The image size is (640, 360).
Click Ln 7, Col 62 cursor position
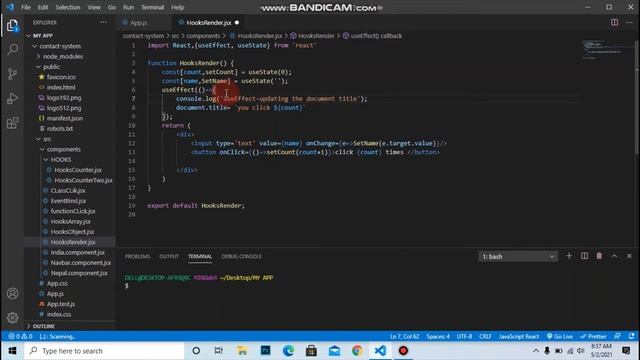(404, 336)
